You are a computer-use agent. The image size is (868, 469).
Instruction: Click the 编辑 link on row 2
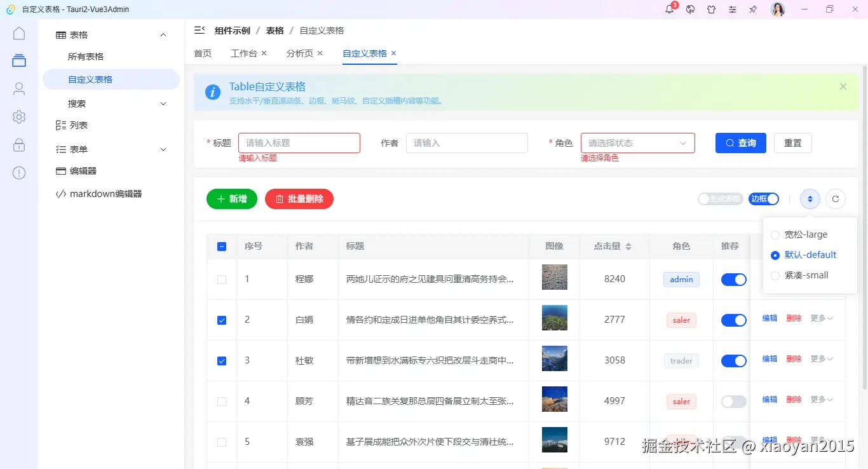tap(769, 318)
